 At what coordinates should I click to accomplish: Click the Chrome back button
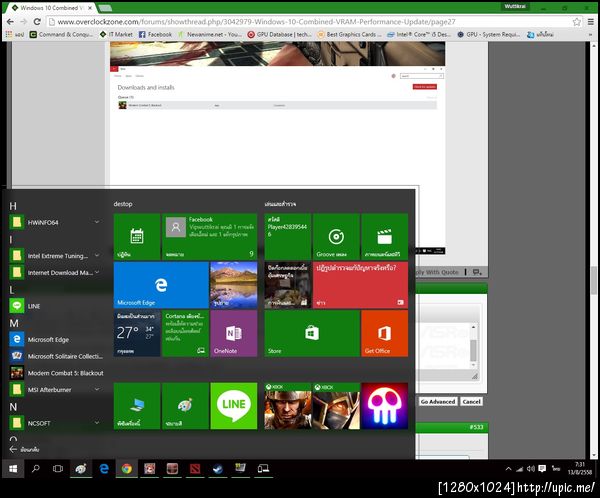click(x=10, y=22)
